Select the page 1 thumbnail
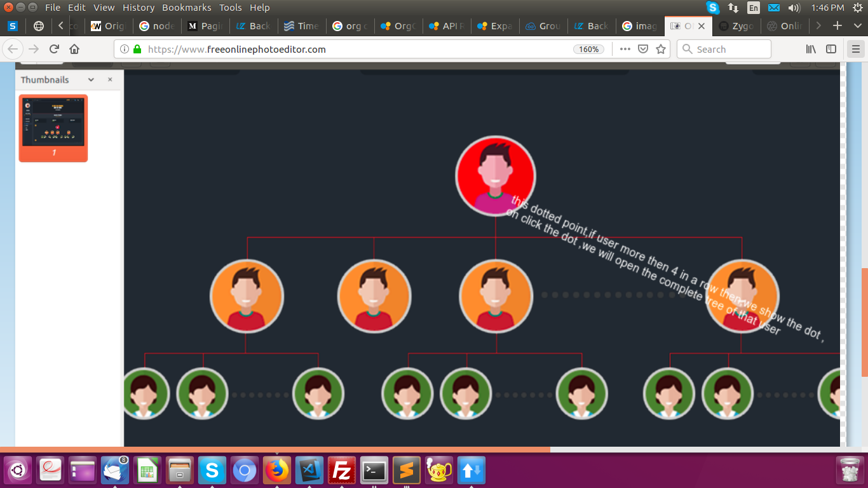868x488 pixels. pyautogui.click(x=53, y=127)
